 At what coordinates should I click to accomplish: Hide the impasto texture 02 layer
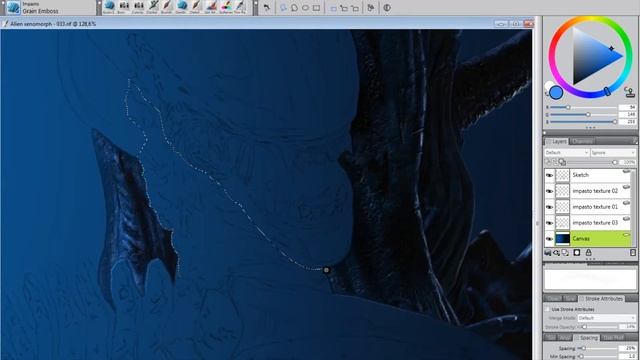(549, 191)
